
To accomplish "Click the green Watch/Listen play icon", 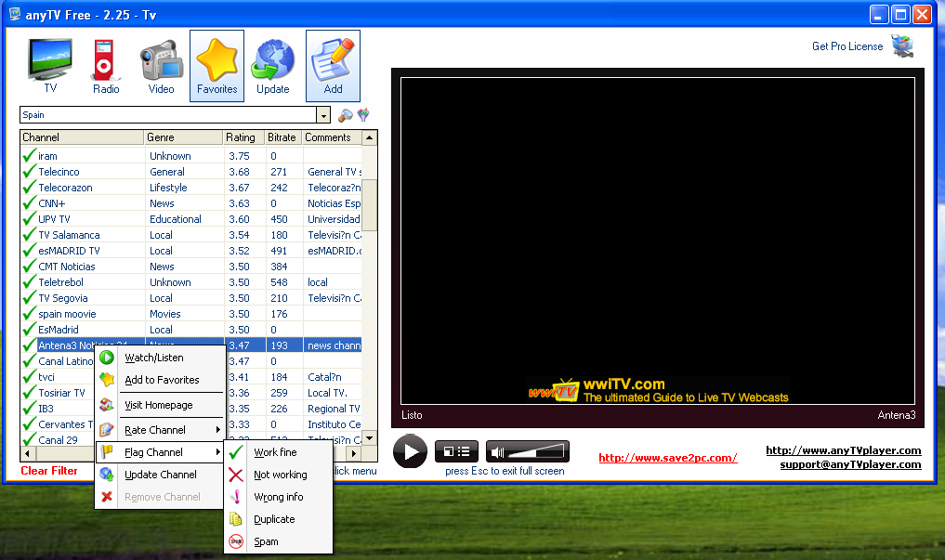I will [107, 358].
